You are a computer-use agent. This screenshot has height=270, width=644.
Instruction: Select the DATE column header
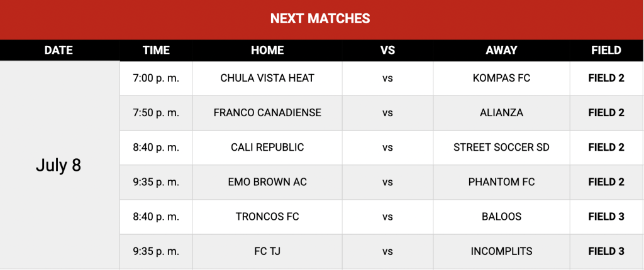[58, 50]
